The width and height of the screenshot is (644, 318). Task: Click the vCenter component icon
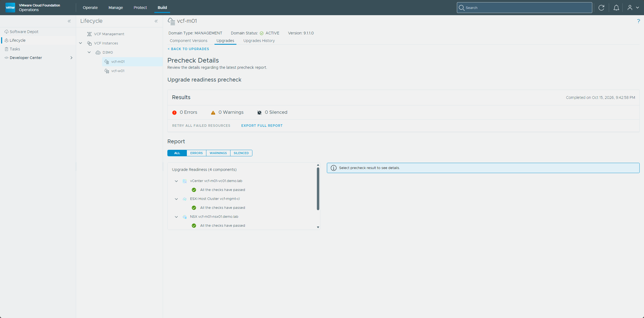(x=185, y=181)
